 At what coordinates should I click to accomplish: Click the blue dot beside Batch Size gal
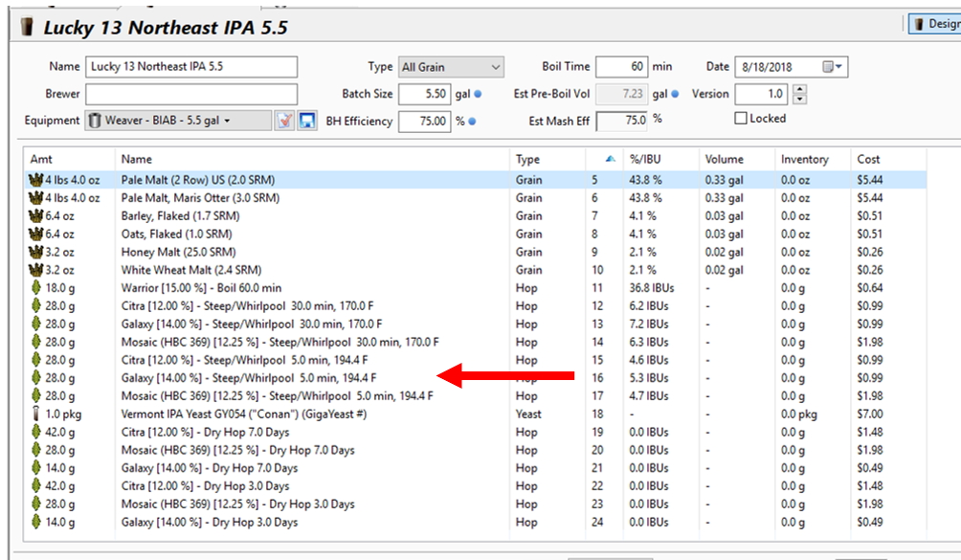click(478, 95)
